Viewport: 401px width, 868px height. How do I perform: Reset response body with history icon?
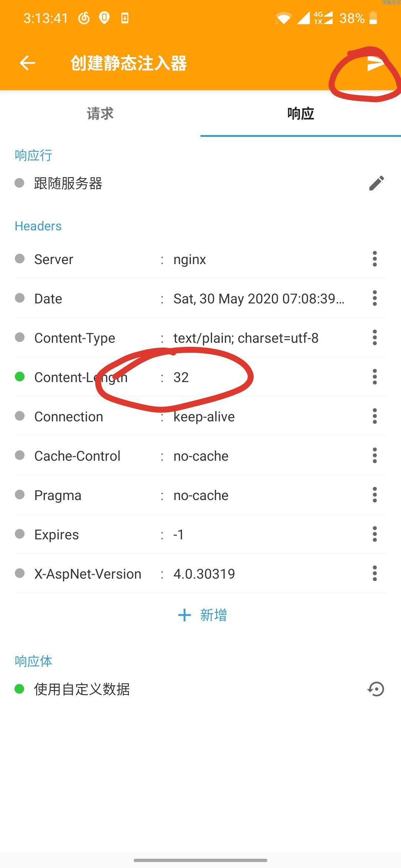click(376, 689)
